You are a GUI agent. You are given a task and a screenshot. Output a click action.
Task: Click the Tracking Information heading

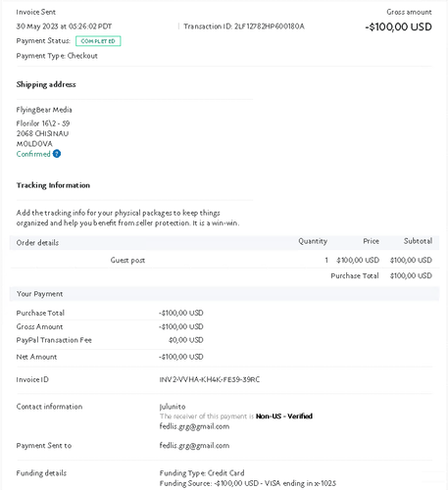[53, 185]
